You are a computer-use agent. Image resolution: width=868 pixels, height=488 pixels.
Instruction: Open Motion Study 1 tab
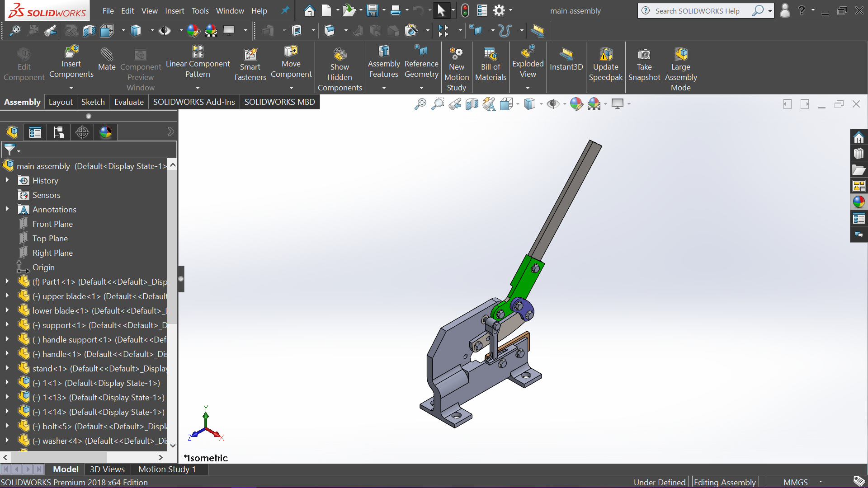pos(167,469)
